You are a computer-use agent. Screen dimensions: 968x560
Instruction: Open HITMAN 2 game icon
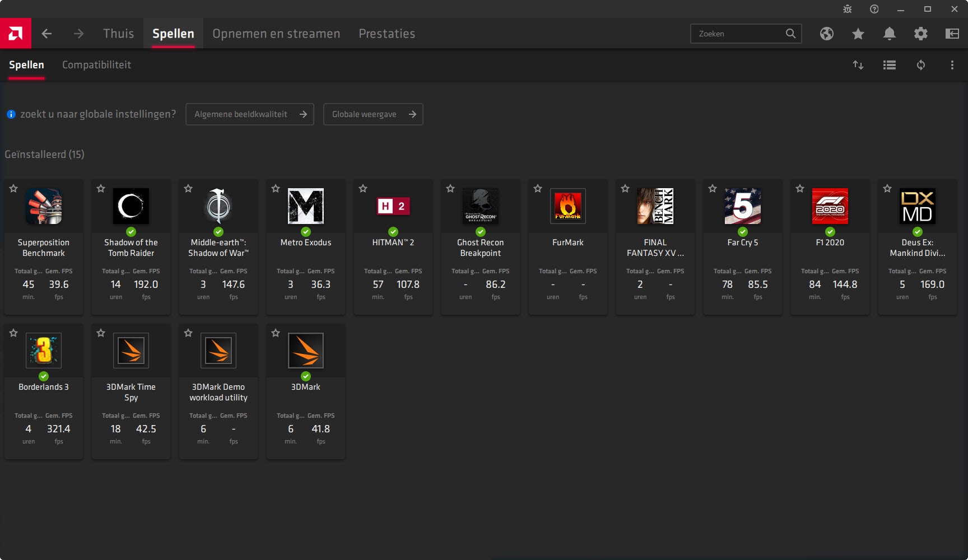click(x=393, y=206)
